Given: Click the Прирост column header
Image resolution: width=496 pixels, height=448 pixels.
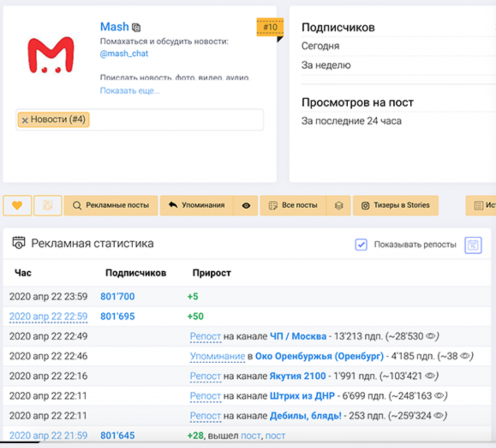Looking at the screenshot, I should (x=212, y=273).
